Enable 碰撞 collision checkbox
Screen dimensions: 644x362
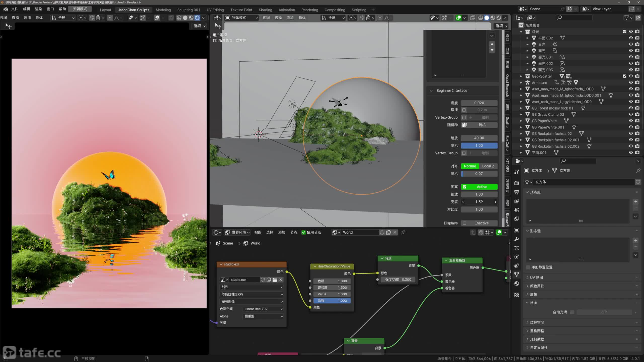tap(464, 110)
